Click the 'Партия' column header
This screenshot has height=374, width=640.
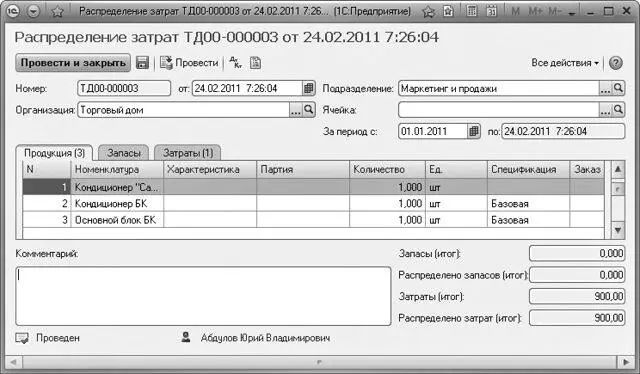[x=303, y=169]
